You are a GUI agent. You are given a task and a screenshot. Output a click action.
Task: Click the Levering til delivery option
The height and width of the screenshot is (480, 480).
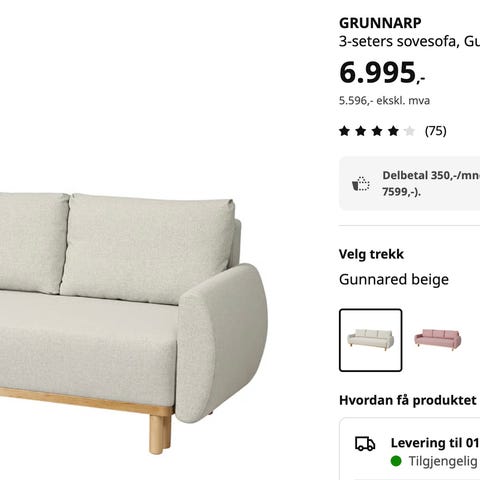[435, 443]
